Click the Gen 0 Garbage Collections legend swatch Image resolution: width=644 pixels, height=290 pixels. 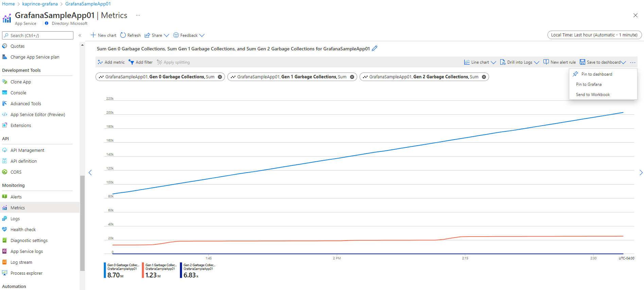click(105, 270)
